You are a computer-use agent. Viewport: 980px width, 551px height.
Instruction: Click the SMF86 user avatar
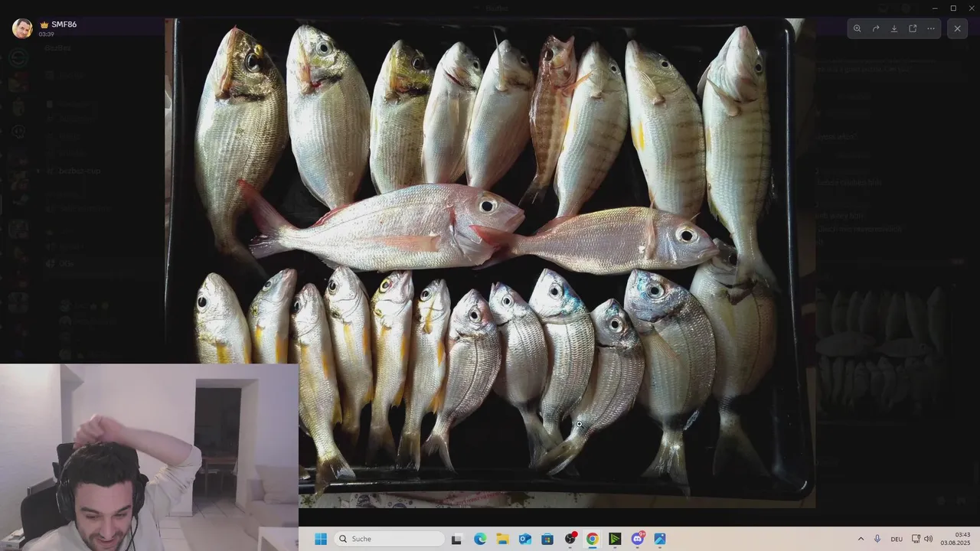pyautogui.click(x=22, y=28)
